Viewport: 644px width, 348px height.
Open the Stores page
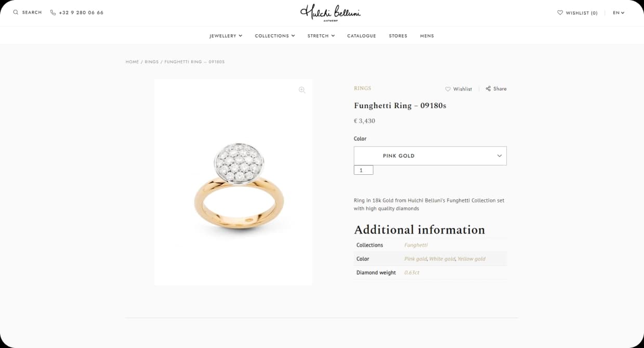pyautogui.click(x=398, y=36)
